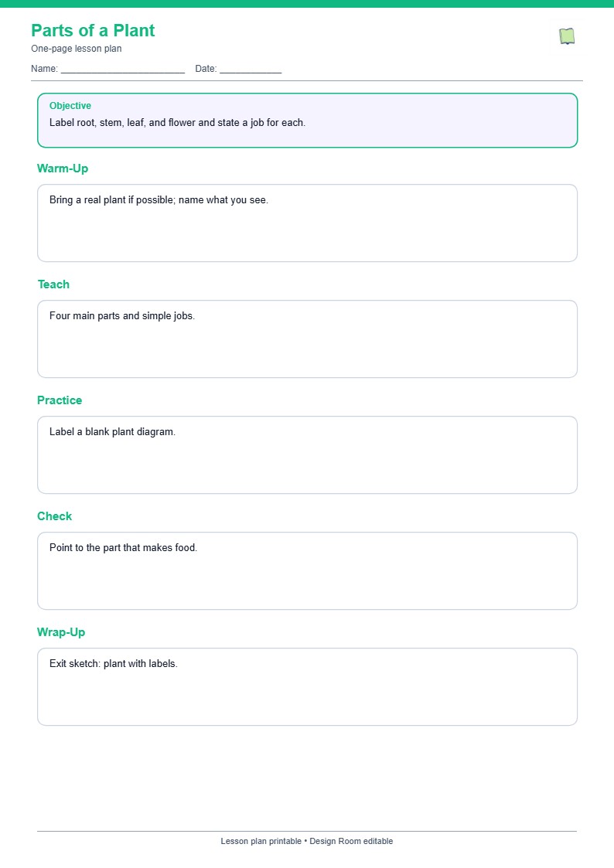Click the Practice section heading
Screen dimensions: 614x868
pyautogui.click(x=60, y=400)
